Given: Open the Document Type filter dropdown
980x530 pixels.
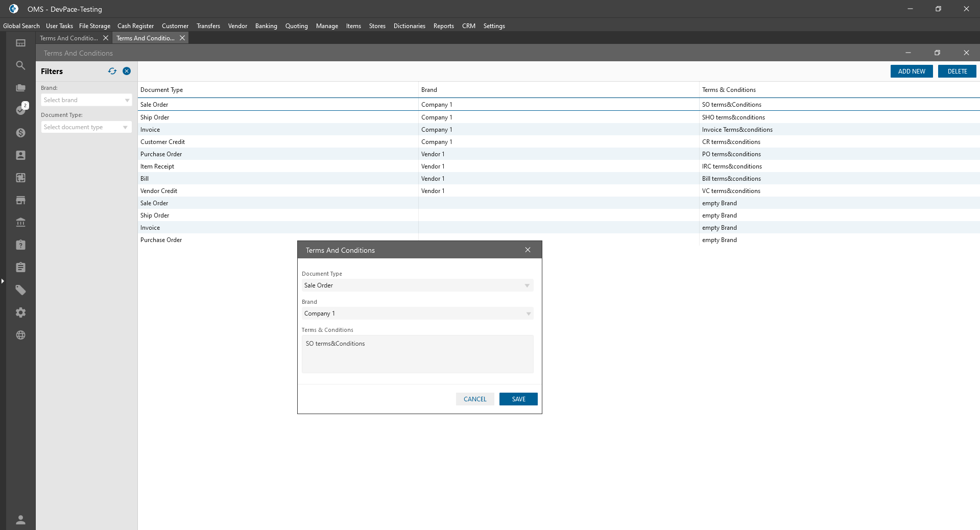Looking at the screenshot, I should (86, 127).
